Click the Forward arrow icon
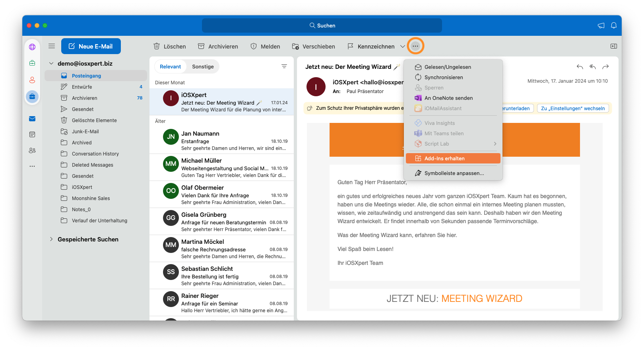 (605, 67)
